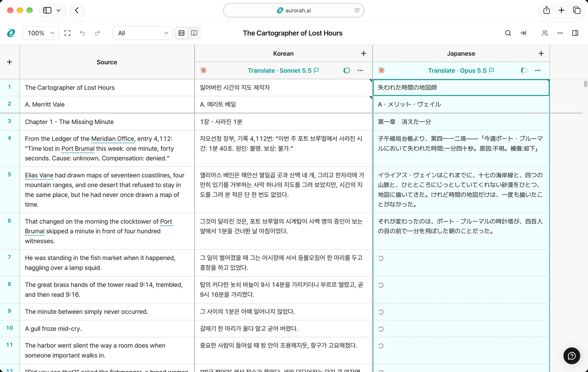
Task: Redo the last edit
Action: [x=98, y=33]
